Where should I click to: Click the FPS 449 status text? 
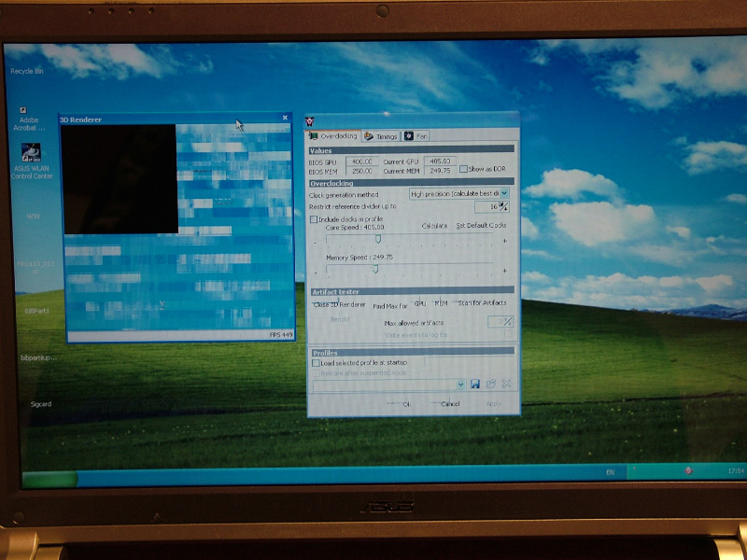pos(281,335)
